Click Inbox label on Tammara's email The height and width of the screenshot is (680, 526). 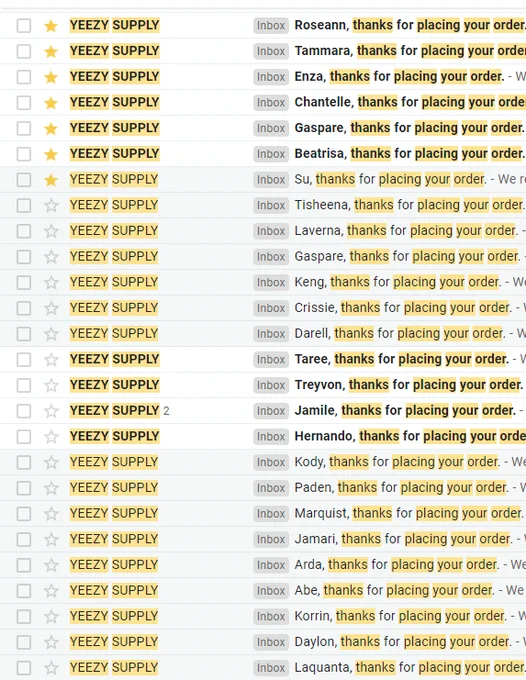[271, 51]
